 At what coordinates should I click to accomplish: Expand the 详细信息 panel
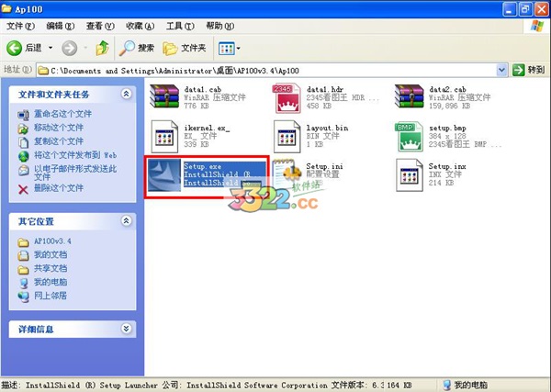pyautogui.click(x=126, y=329)
